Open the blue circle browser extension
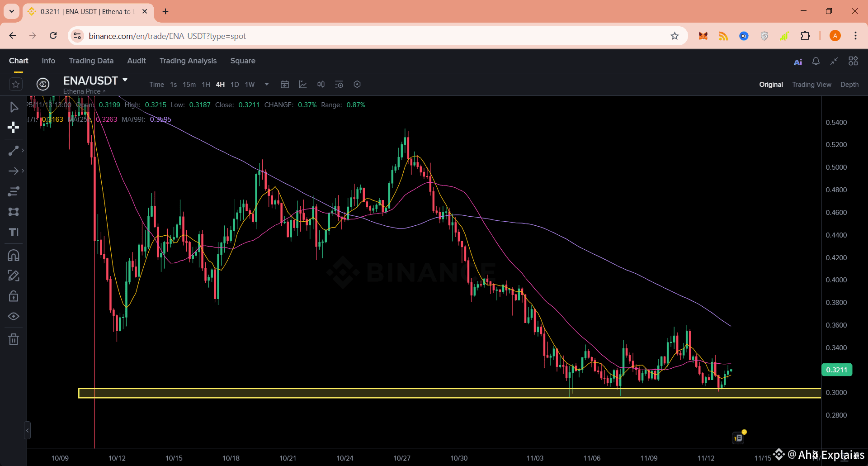 tap(744, 36)
